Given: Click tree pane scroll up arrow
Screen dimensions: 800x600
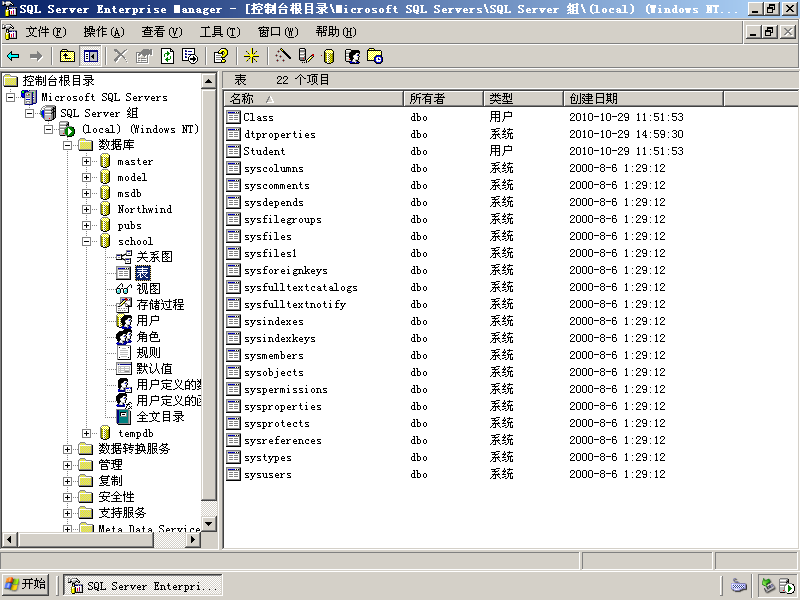Looking at the screenshot, I should 209,81.
